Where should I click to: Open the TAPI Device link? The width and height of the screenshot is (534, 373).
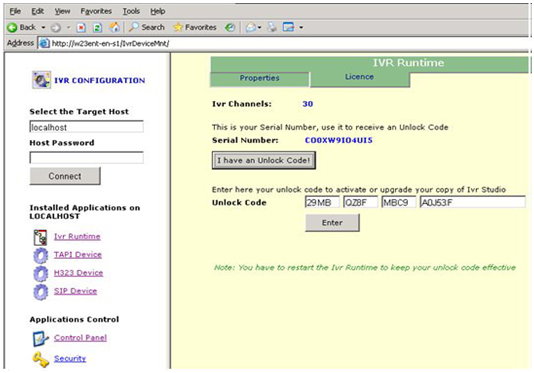[x=78, y=255]
